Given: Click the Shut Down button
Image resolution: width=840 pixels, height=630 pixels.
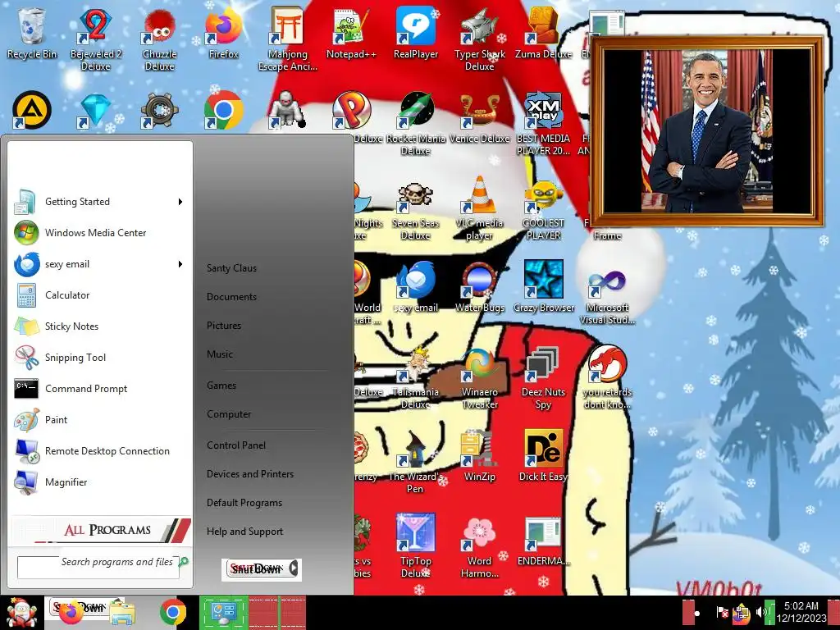Looking at the screenshot, I should 256,568.
